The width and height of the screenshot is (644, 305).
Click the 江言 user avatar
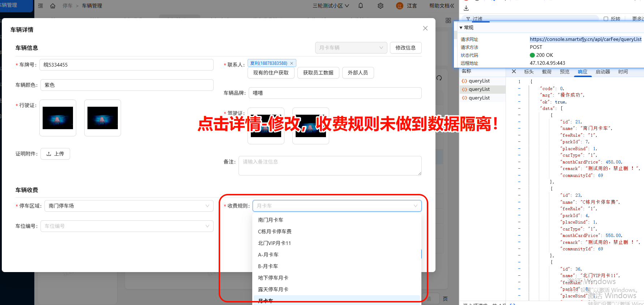[x=399, y=6]
